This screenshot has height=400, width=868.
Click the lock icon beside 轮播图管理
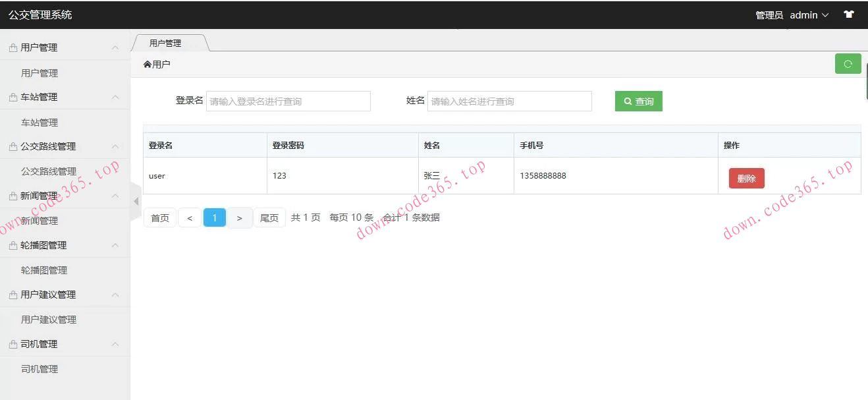click(13, 246)
